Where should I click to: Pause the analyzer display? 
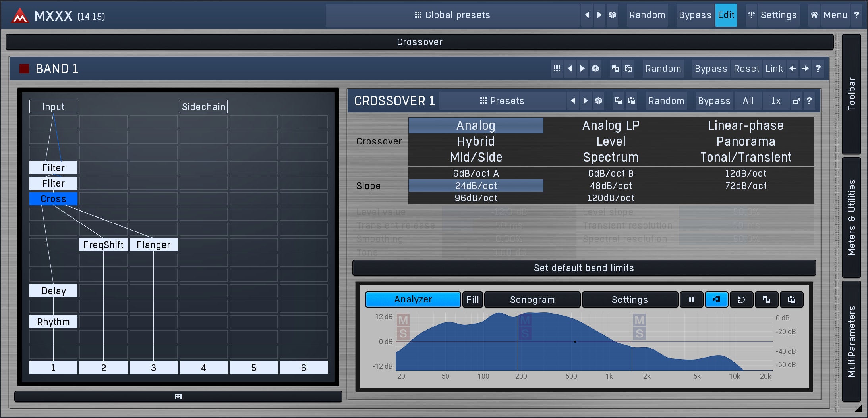(x=691, y=300)
